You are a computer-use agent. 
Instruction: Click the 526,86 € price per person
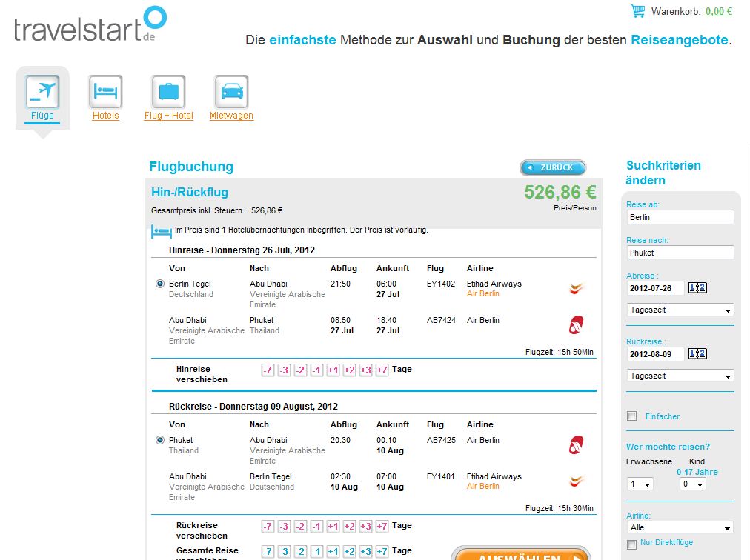click(x=560, y=193)
